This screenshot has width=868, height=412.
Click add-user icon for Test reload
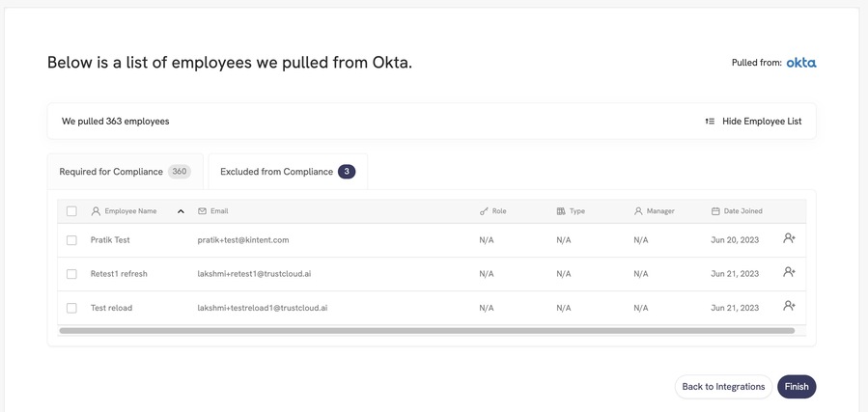pos(789,306)
